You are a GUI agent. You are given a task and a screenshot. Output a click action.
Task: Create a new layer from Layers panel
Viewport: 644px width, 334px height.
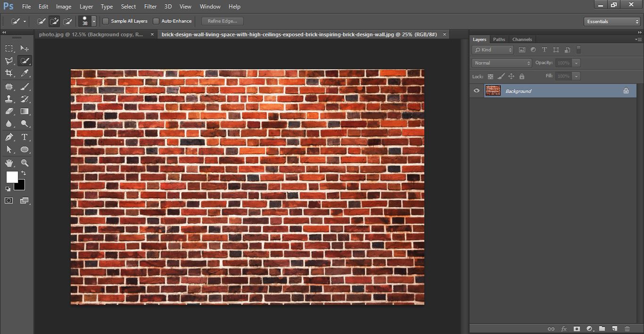tap(615, 328)
